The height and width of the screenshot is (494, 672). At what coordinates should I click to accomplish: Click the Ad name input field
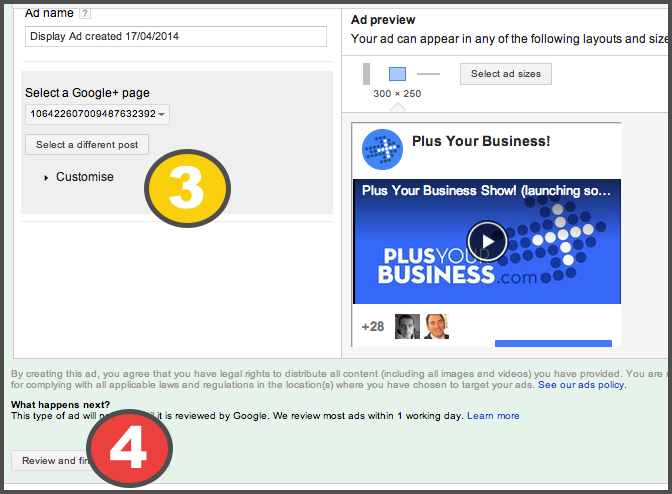coord(176,36)
